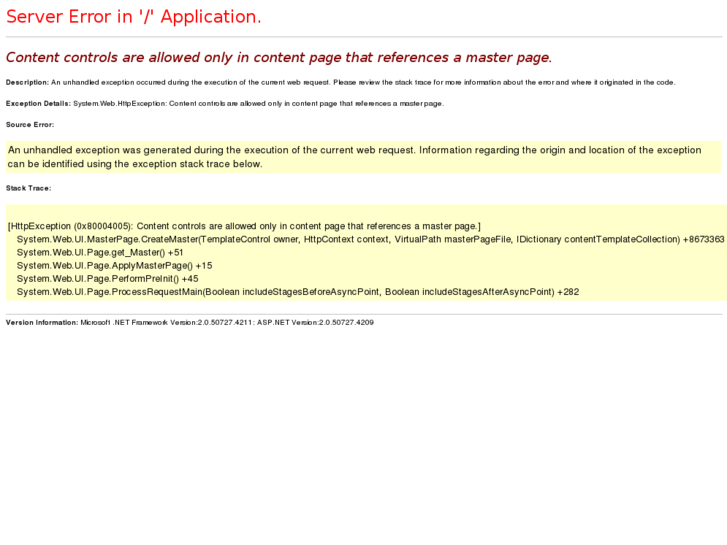Select the italic 'Content controls are allowed only' error title
Image resolution: width=727 pixels, height=545 pixels.
click(279, 58)
